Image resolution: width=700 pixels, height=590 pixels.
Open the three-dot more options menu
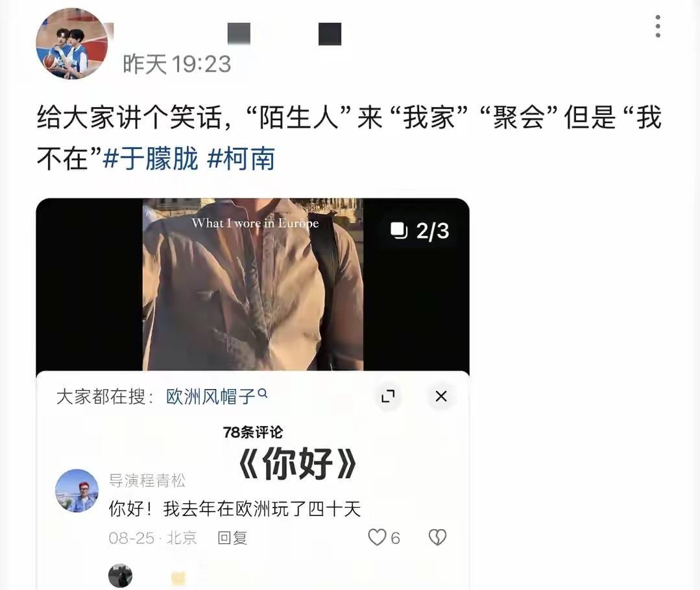[658, 26]
